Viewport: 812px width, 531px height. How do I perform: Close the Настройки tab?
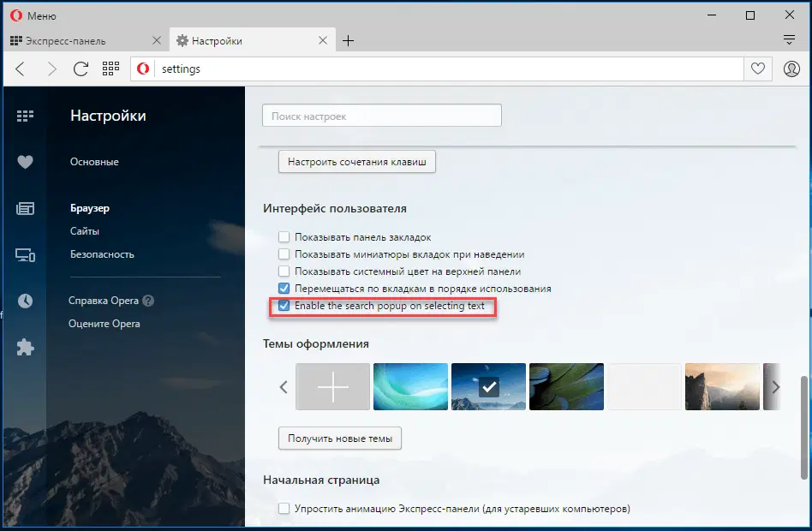tap(323, 40)
